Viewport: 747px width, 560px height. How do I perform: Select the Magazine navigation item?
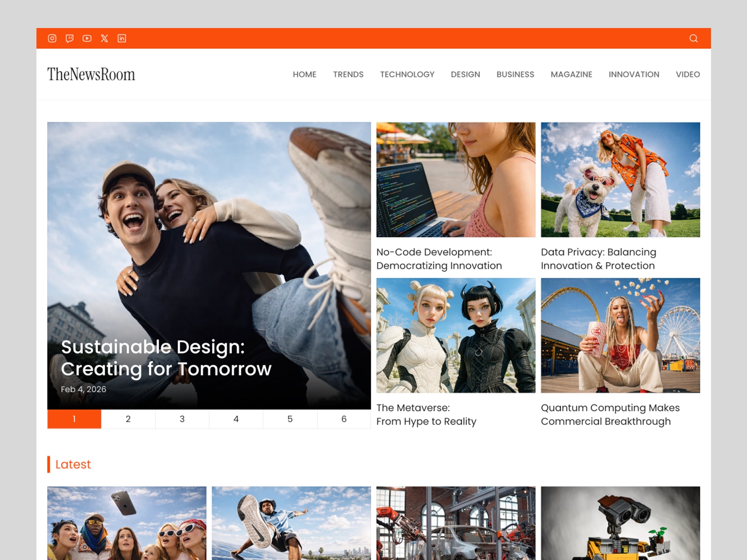coord(571,74)
